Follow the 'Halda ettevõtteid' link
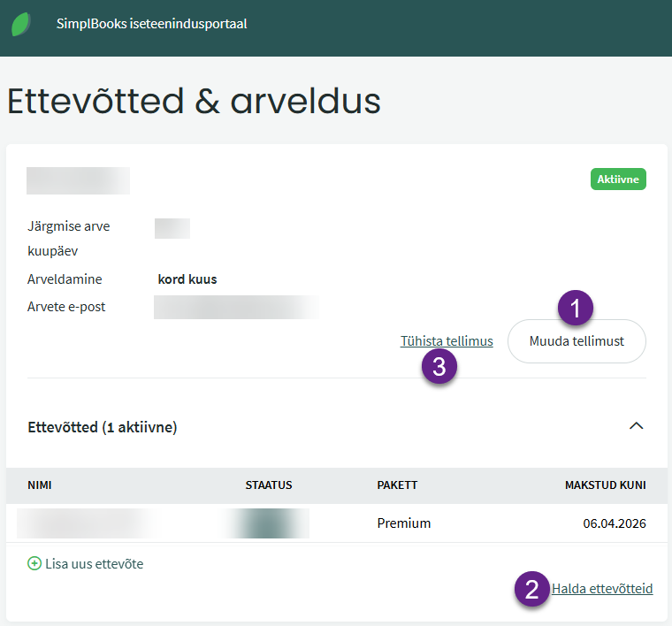672x626 pixels. click(602, 589)
